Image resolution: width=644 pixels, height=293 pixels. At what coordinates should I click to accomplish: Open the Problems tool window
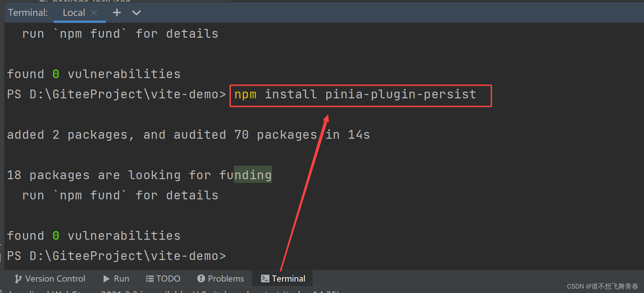pyautogui.click(x=220, y=279)
